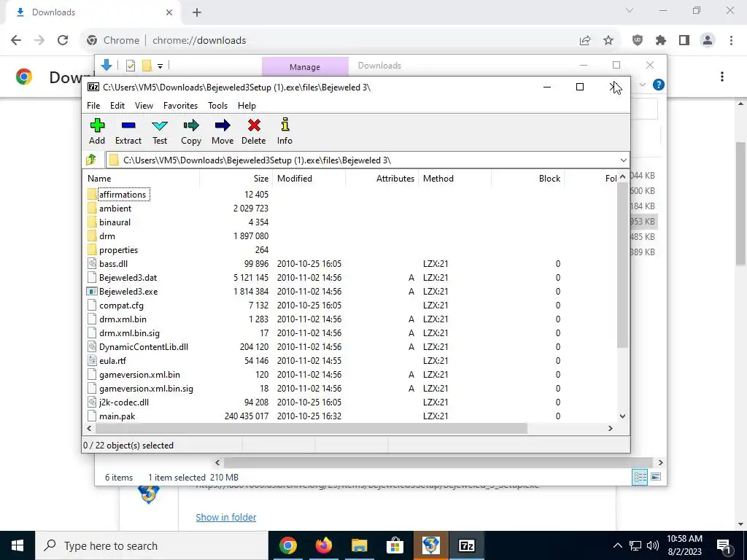Open the Tools menu in 7-Zip
747x560 pixels.
217,106
